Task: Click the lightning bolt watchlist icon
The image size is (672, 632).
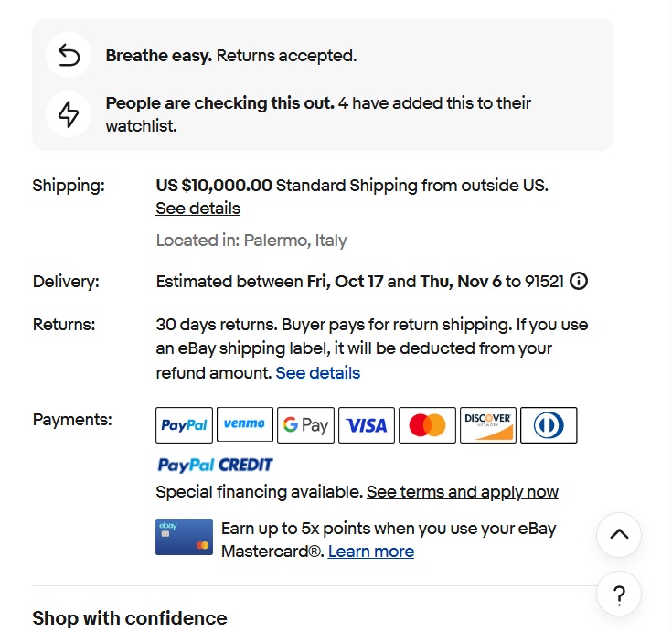Action: pyautogui.click(x=69, y=114)
